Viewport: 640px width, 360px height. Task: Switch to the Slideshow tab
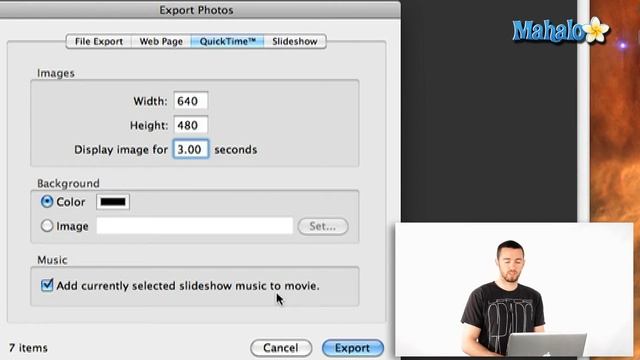pyautogui.click(x=295, y=42)
